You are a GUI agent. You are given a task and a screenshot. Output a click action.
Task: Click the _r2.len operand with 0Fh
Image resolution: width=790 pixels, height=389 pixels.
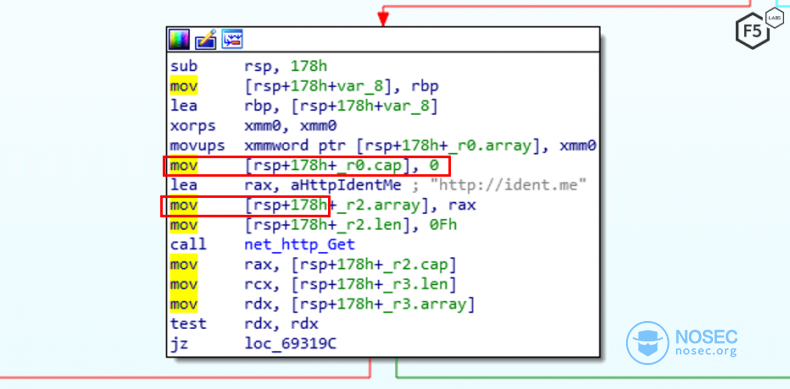coord(351,225)
